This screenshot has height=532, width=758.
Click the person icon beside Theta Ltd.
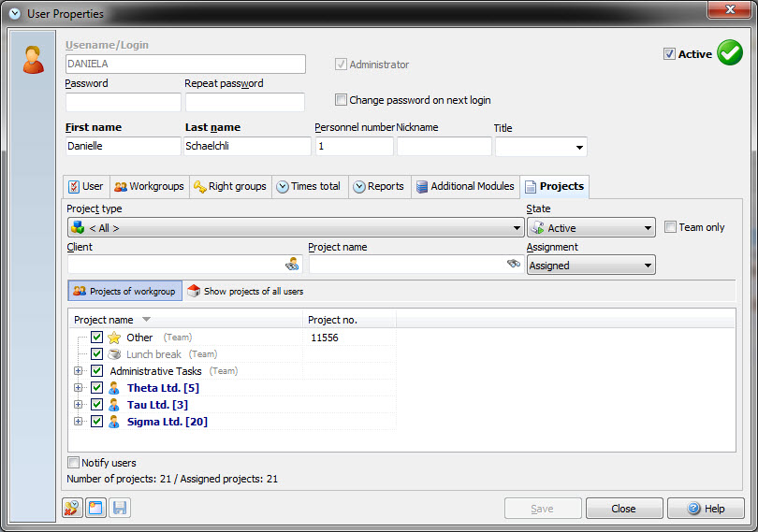pos(114,387)
